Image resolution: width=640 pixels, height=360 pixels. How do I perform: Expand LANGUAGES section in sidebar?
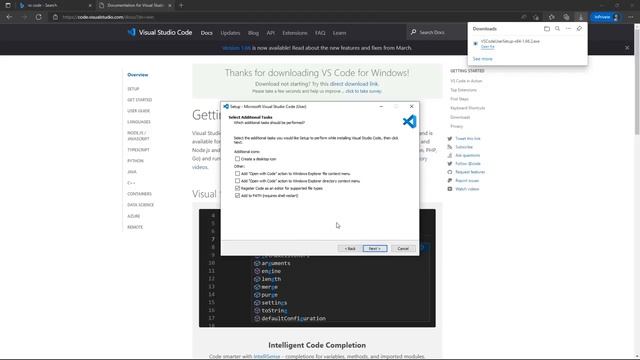[139, 122]
